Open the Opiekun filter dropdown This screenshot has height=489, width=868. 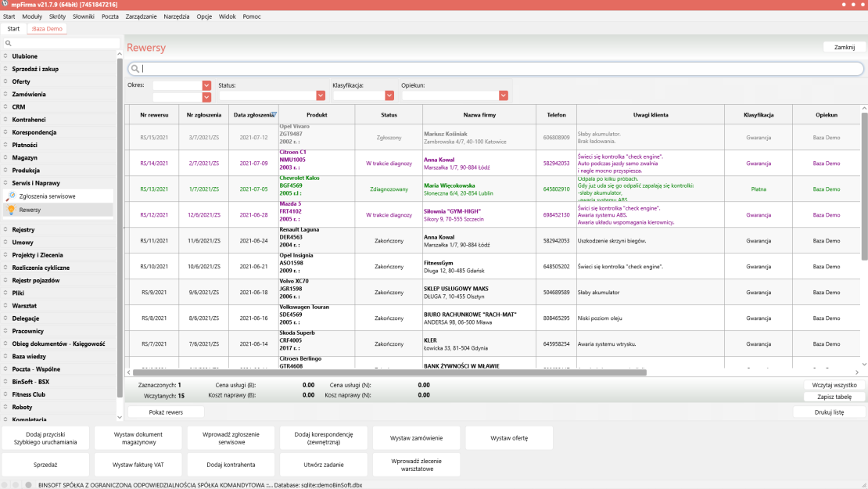tap(503, 95)
